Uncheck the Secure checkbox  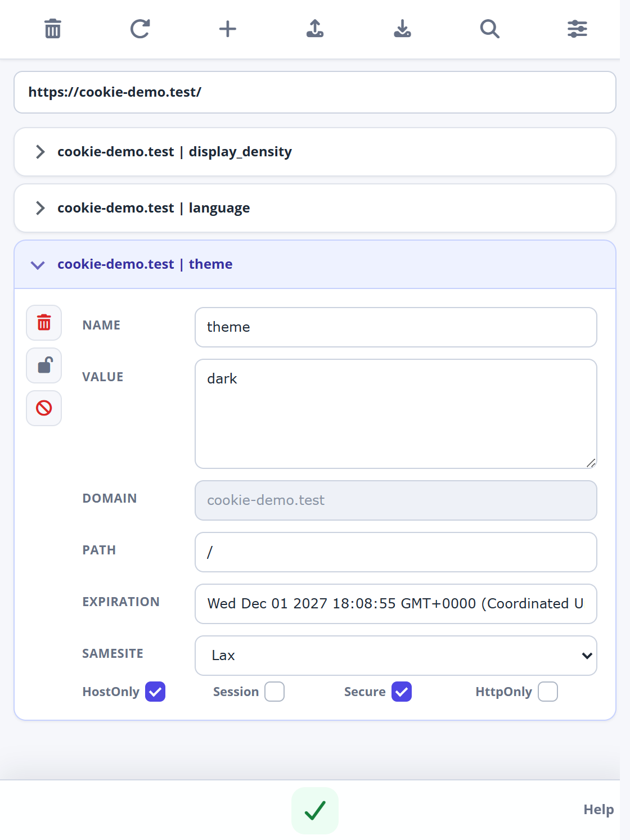point(402,692)
